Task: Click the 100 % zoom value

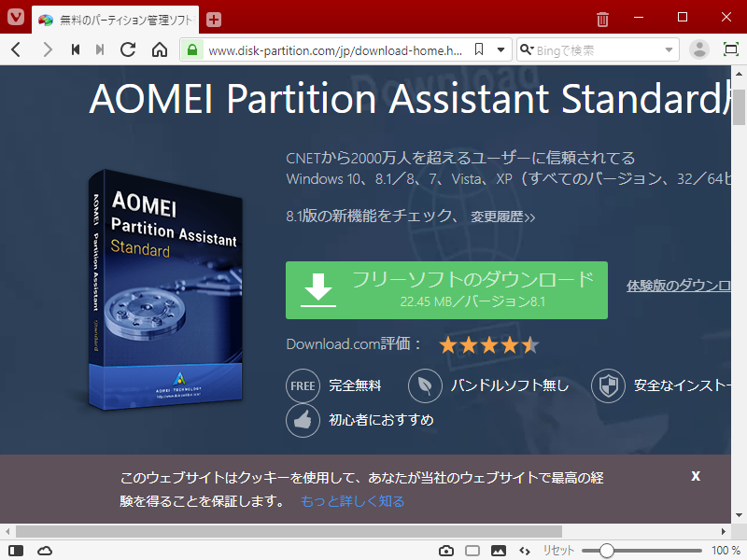Action: tap(726, 551)
